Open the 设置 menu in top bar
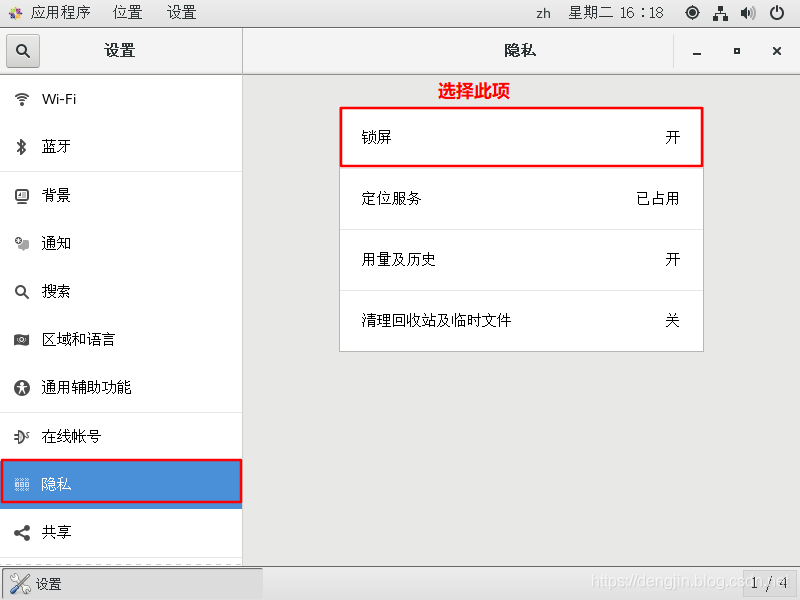 pyautogui.click(x=181, y=13)
